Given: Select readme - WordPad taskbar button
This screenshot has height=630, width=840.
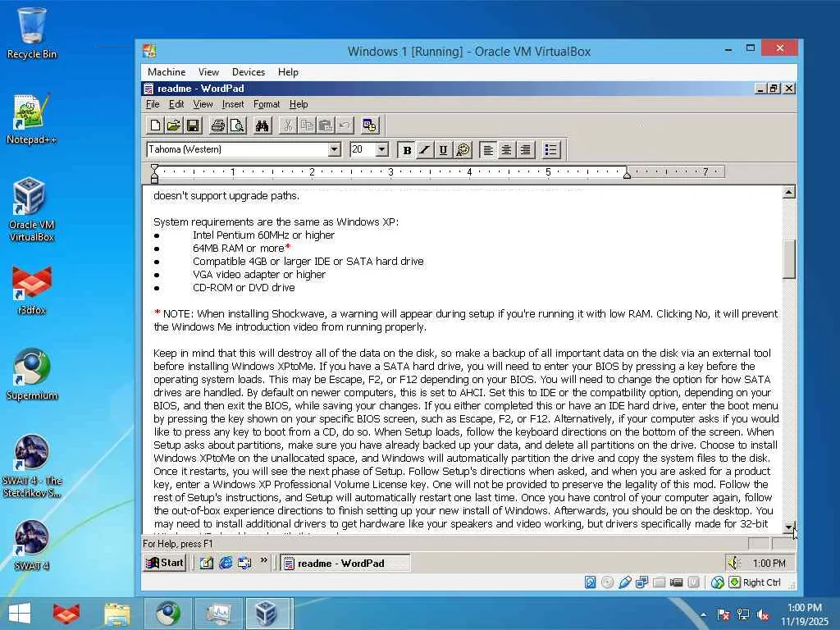Looking at the screenshot, I should [345, 563].
